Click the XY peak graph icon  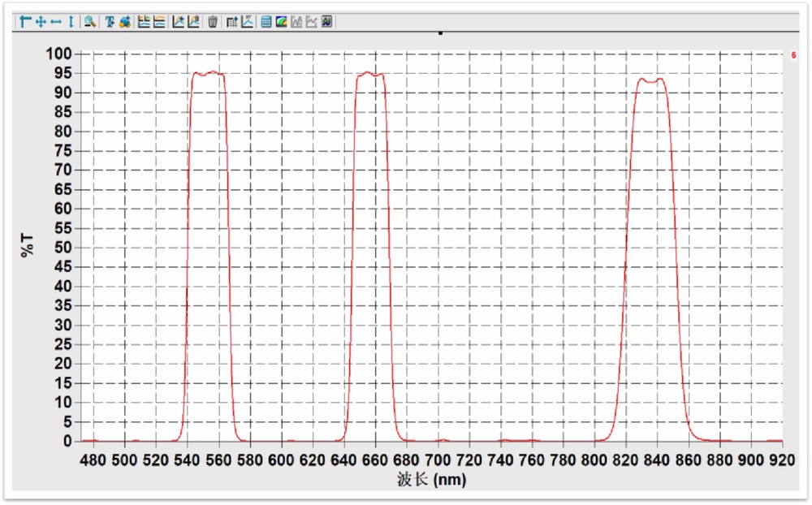247,22
